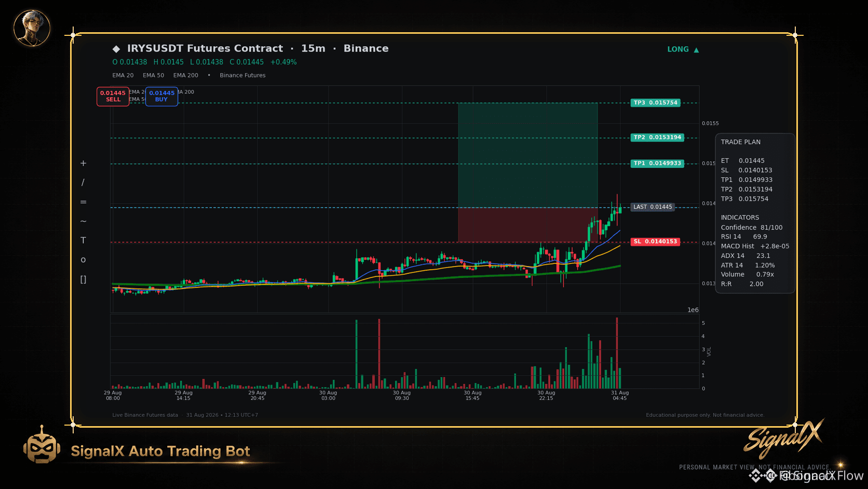Click the close value C 0.01445
This screenshot has width=868, height=489.
247,62
